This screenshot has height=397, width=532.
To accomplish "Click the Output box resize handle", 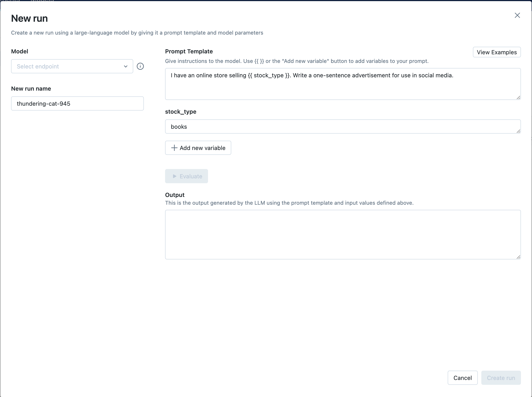I will pos(518,257).
